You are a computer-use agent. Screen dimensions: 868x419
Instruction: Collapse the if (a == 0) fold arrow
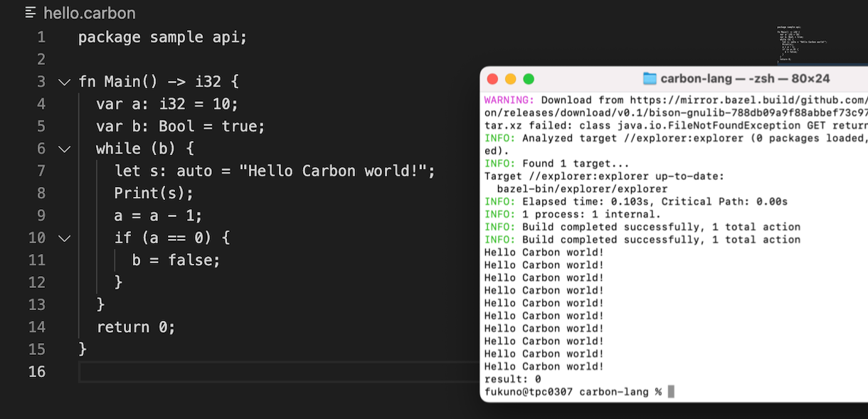[x=64, y=238]
